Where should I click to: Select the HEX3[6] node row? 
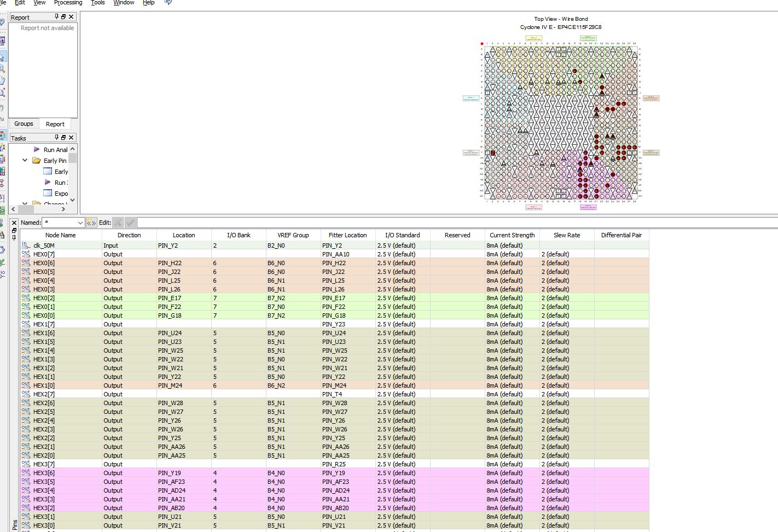(x=335, y=473)
